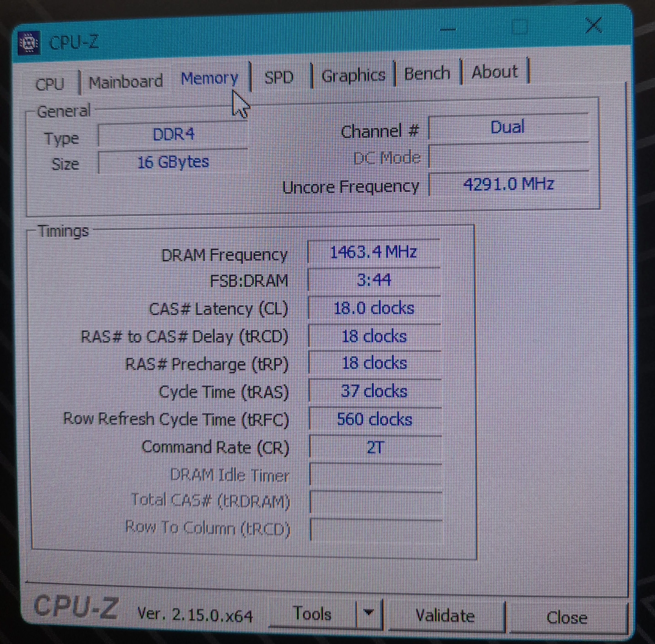This screenshot has width=655, height=644.
Task: Close the CPU-Z window with X
Action: point(594,26)
